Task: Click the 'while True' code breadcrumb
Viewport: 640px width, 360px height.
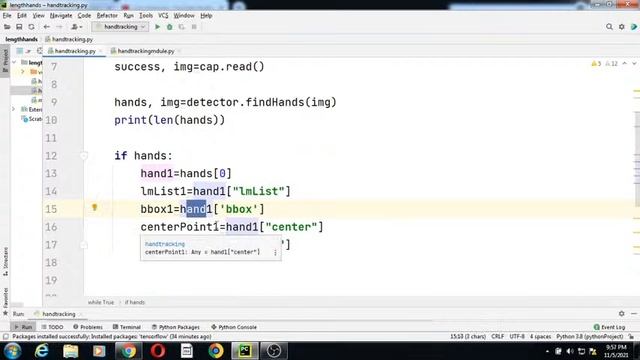Action: (x=101, y=302)
